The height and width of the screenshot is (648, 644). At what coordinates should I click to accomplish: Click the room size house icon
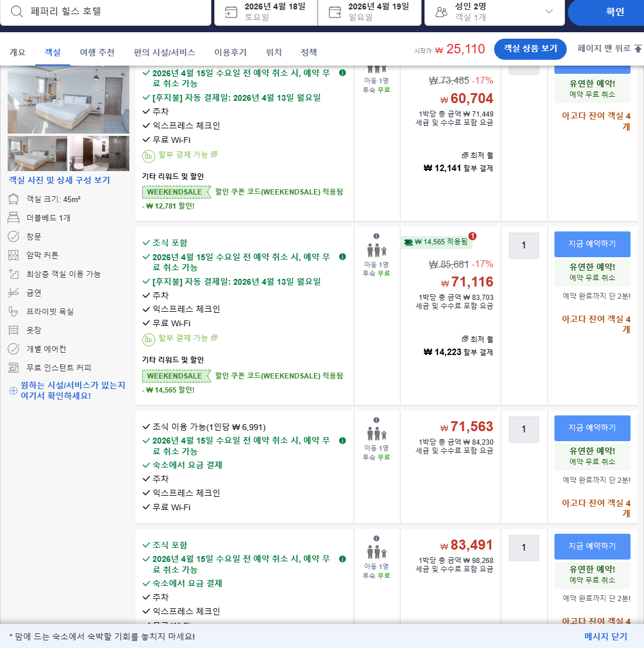[13, 199]
